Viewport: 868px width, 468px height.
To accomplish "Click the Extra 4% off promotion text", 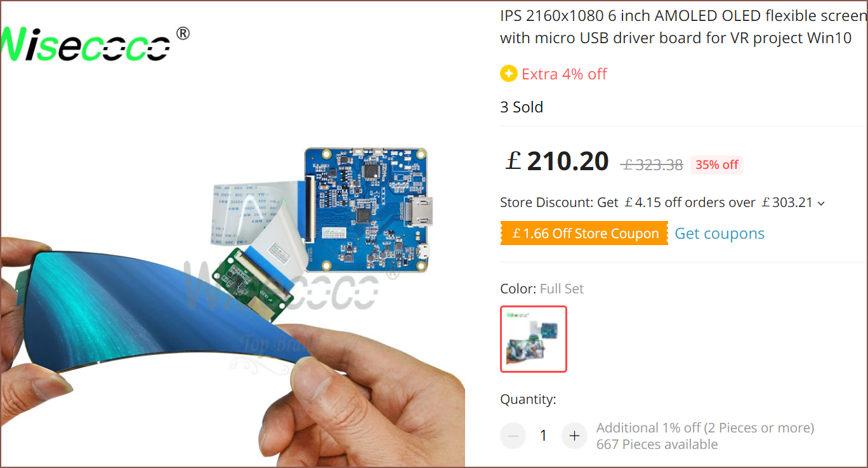I will (565, 74).
